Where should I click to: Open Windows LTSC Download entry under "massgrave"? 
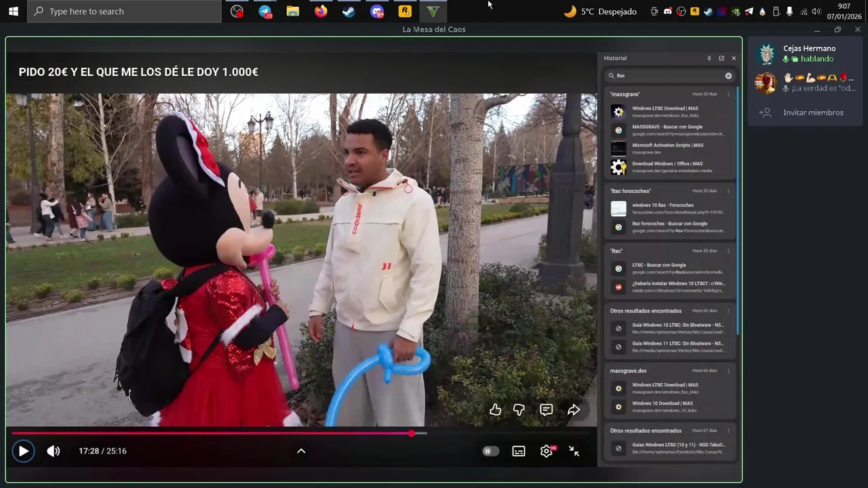point(670,112)
